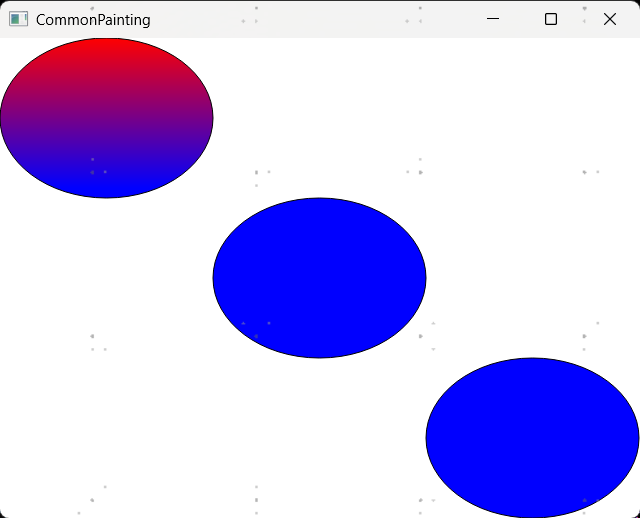Viewport: 640px width, 518px height.
Task: Close the CommonPainting window
Action: (609, 19)
